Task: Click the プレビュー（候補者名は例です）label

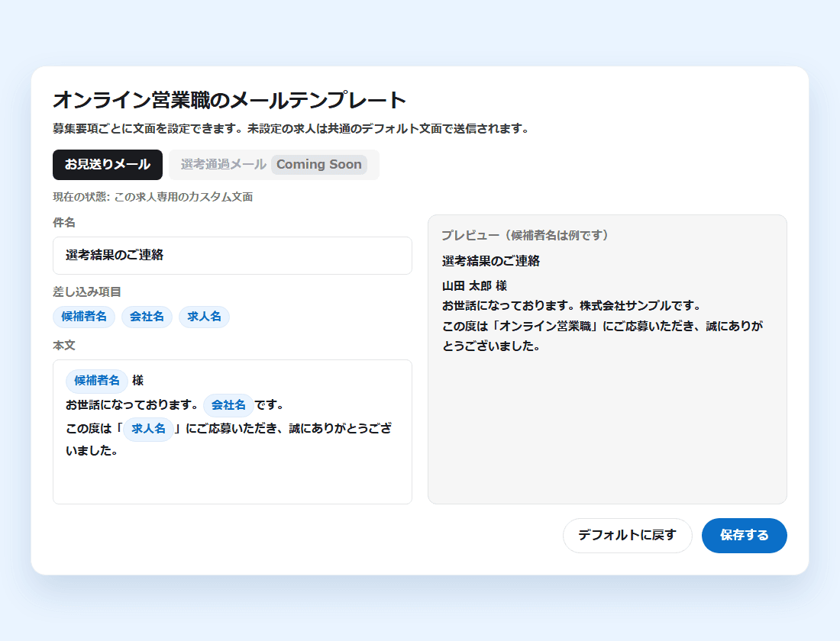Action: [x=525, y=236]
